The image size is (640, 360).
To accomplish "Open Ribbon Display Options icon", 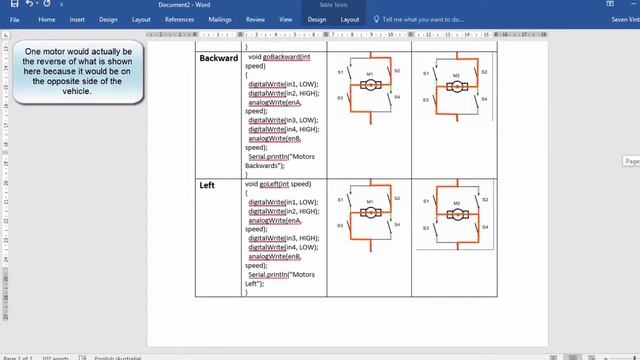I will point(610,4).
